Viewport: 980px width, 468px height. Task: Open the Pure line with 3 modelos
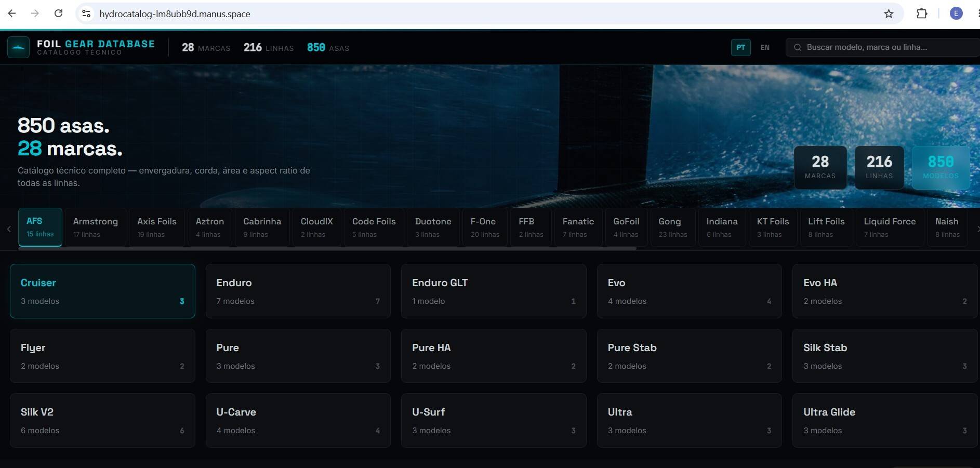point(298,356)
